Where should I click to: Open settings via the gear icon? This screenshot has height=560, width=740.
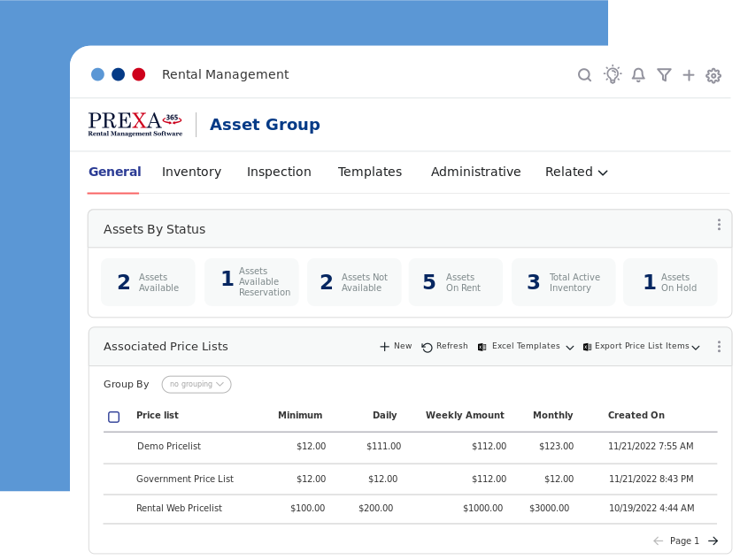pos(713,76)
